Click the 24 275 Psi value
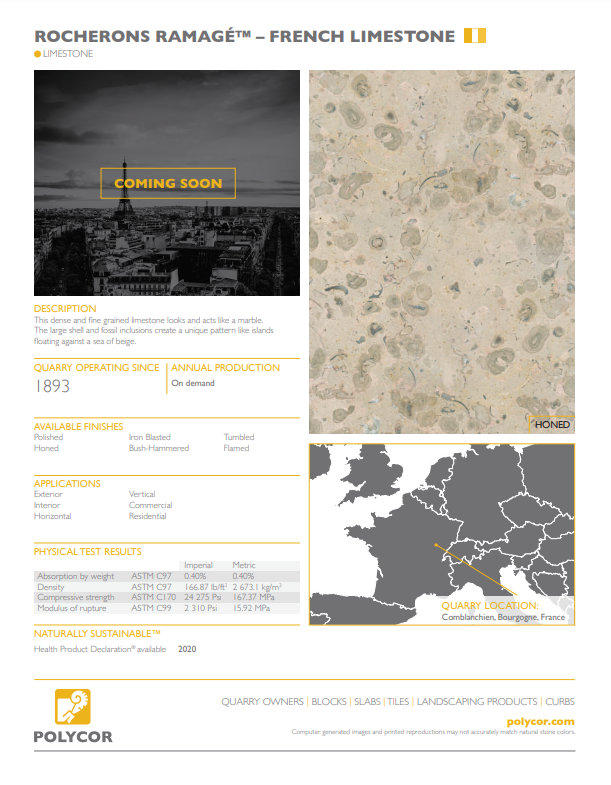 coord(202,597)
